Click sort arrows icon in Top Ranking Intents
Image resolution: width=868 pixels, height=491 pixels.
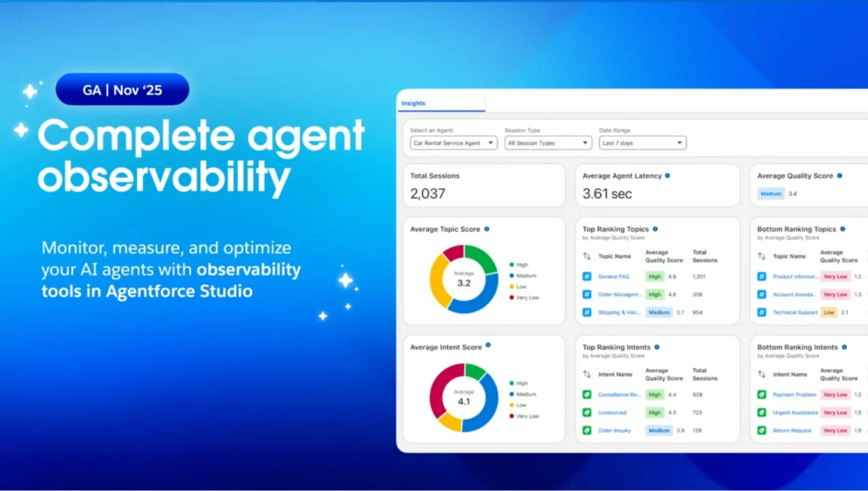(x=587, y=375)
